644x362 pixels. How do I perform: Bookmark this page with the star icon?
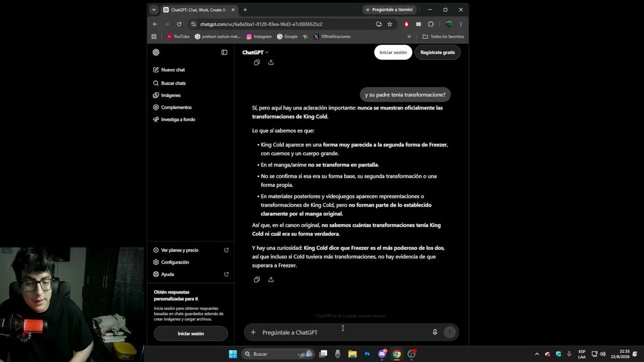[389, 24]
